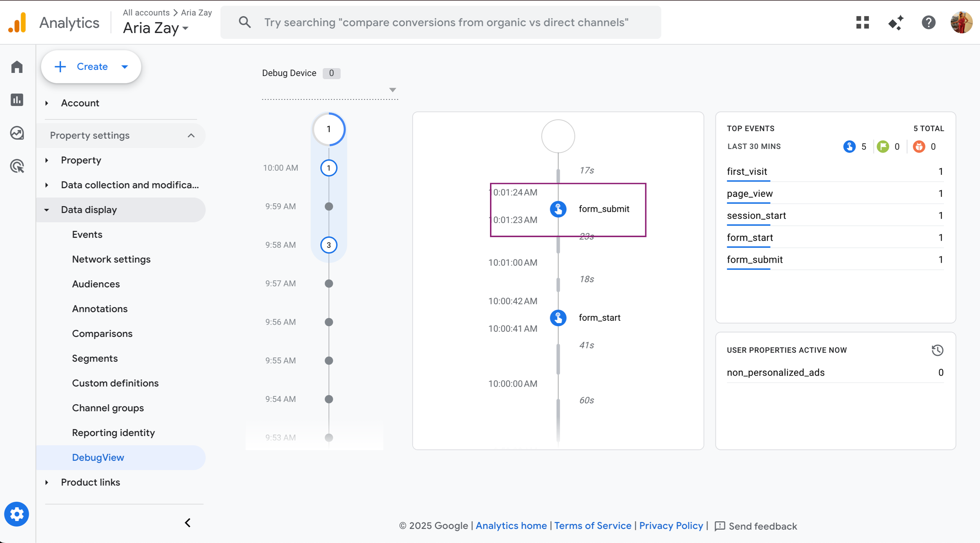Click the help question mark icon

pyautogui.click(x=928, y=22)
